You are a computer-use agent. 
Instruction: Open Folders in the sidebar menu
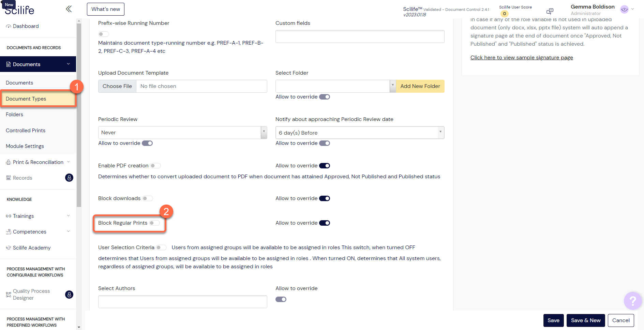pyautogui.click(x=14, y=115)
